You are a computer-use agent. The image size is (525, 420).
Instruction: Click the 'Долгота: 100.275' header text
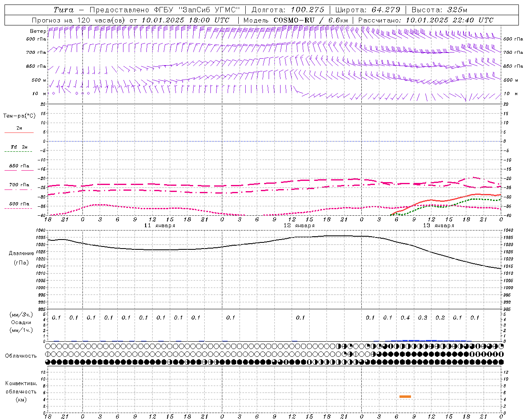288,10
